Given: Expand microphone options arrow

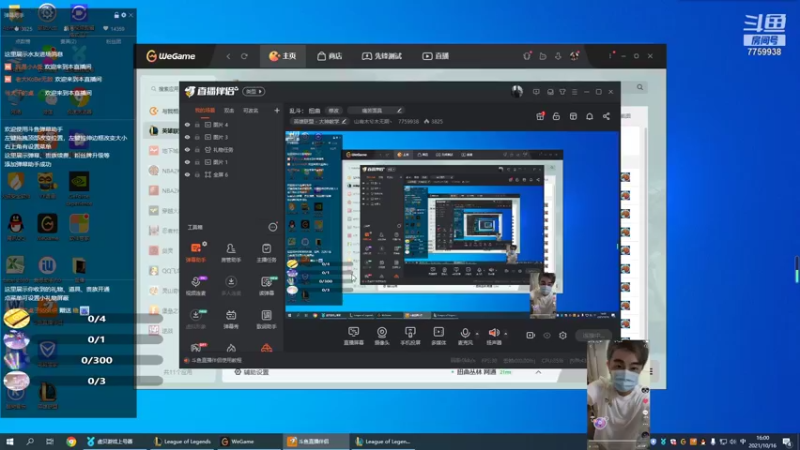Looking at the screenshot, I should [x=477, y=334].
